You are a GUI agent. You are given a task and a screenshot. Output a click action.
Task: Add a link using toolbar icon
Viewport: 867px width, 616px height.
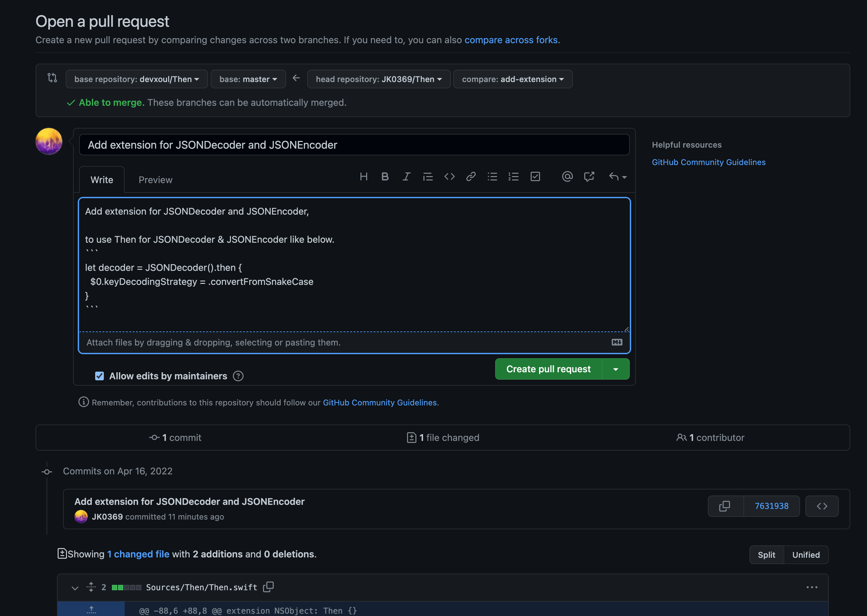(x=471, y=177)
